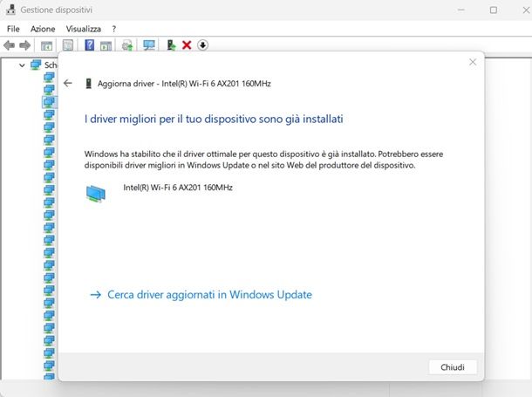Click the Intel Wi-Fi 6 AX201 network adapter icon
Viewport: 532px width, 397px height.
[96, 194]
